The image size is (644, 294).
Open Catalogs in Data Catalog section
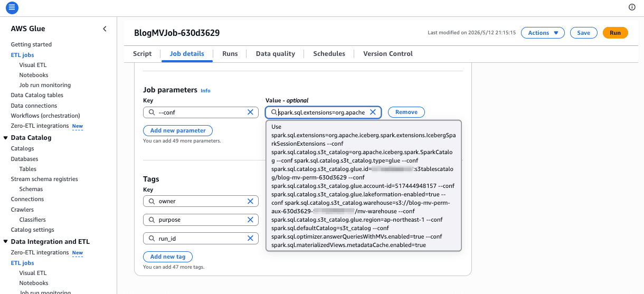pyautogui.click(x=23, y=148)
